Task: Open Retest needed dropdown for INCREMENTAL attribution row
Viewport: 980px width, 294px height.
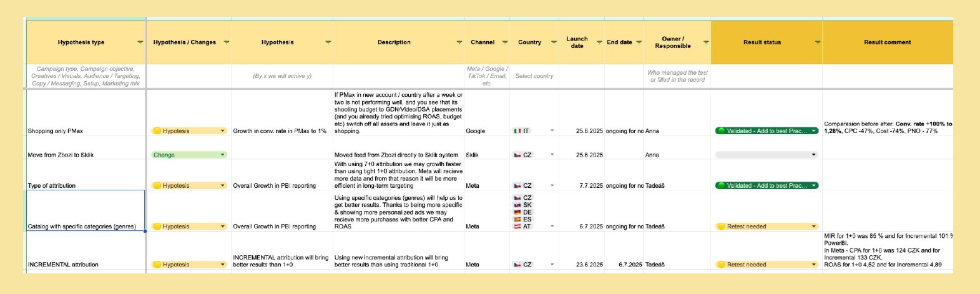Action: coord(813,265)
